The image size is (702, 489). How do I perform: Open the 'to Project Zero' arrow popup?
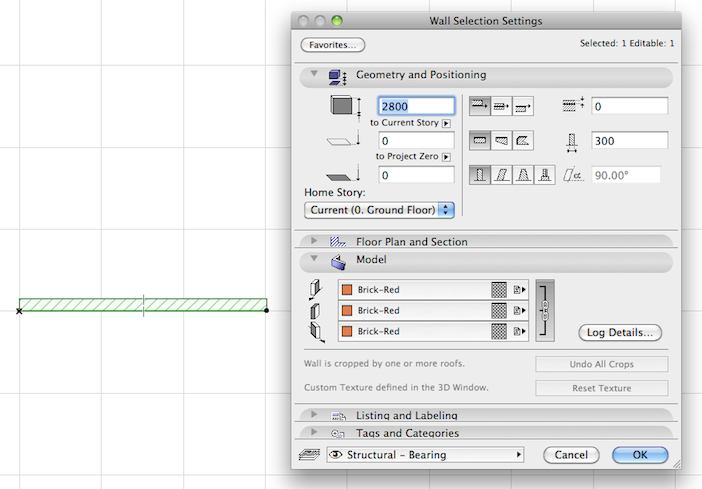pos(446,157)
